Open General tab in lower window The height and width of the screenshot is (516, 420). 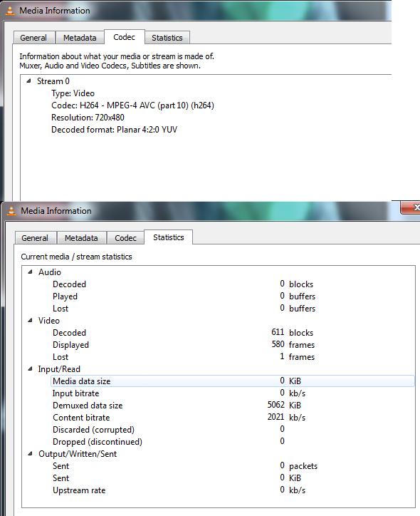[x=35, y=238]
